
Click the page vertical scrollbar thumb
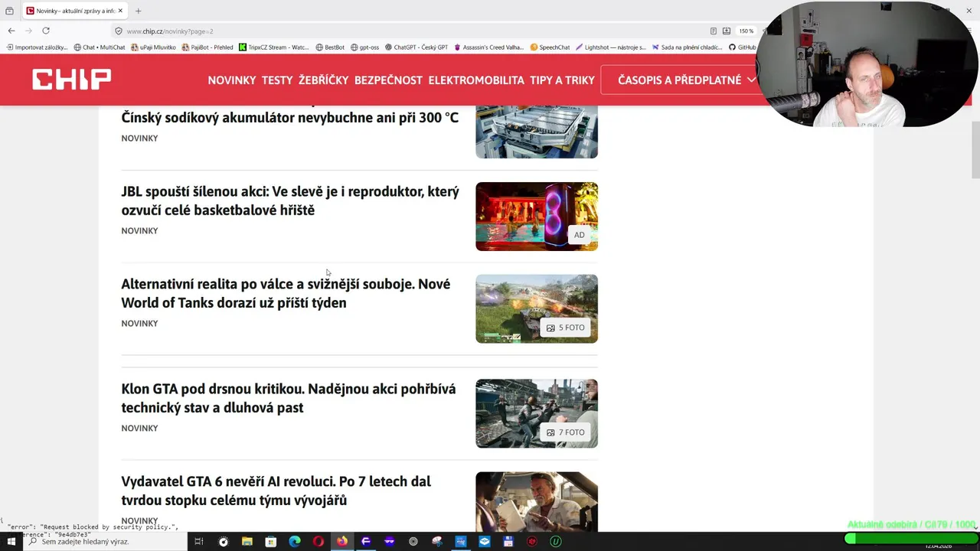pos(975,149)
